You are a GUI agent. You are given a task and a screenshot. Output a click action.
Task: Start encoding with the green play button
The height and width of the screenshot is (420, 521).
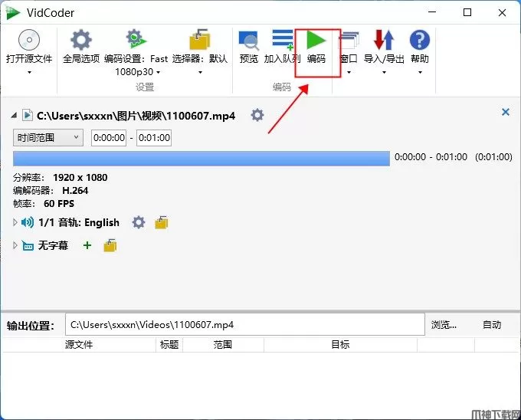tap(316, 40)
